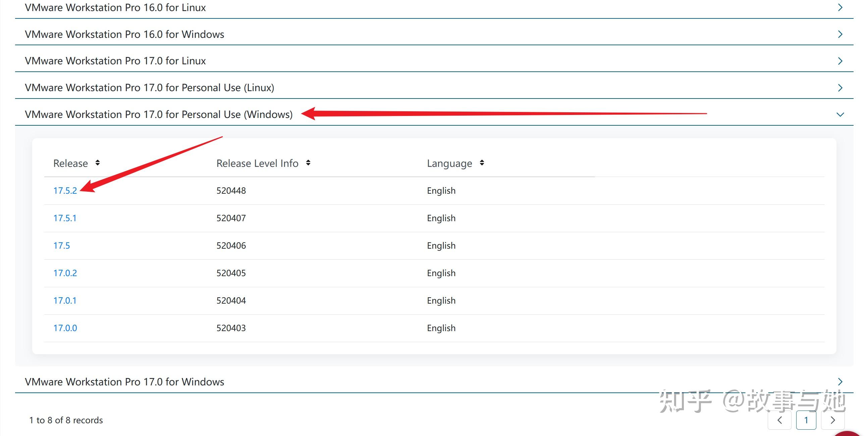Screen dimensions: 868x436
Task: Expand Workstation Pro 16.0 for Windows chevron
Action: 840,34
